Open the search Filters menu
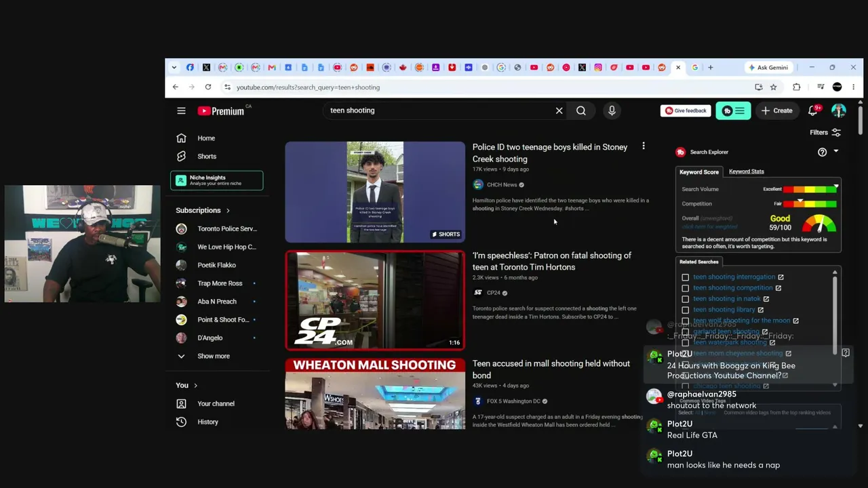 click(x=825, y=133)
